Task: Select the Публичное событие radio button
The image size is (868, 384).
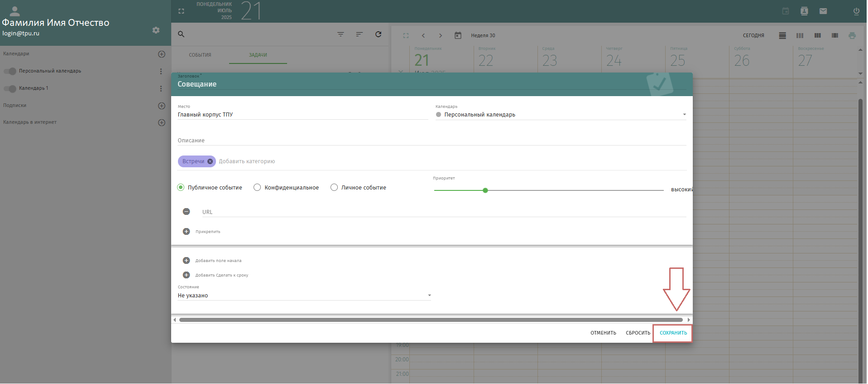Action: pyautogui.click(x=181, y=188)
